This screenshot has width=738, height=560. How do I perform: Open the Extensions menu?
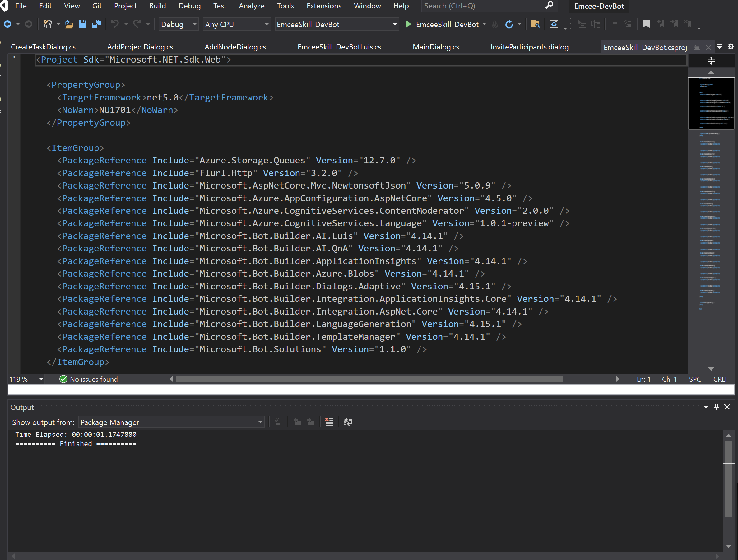pos(324,6)
